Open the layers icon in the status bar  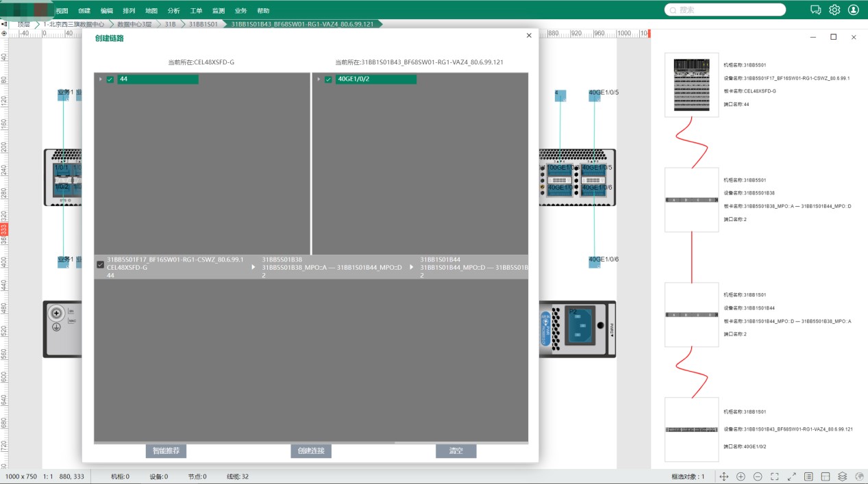(842, 476)
